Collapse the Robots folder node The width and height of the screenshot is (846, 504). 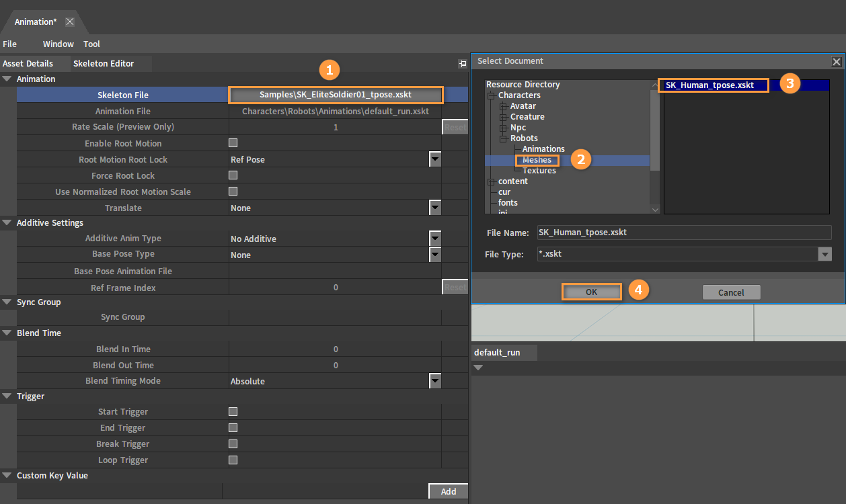point(503,138)
